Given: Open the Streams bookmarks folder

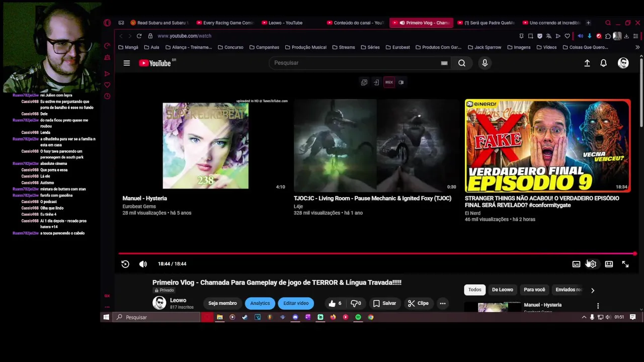Looking at the screenshot, I should [x=343, y=47].
